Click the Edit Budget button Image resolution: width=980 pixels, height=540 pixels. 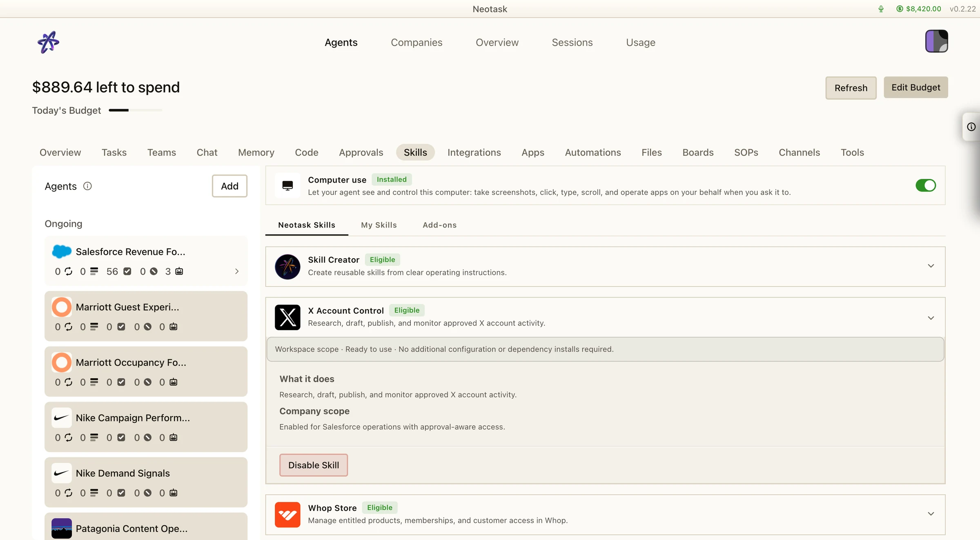(x=916, y=87)
